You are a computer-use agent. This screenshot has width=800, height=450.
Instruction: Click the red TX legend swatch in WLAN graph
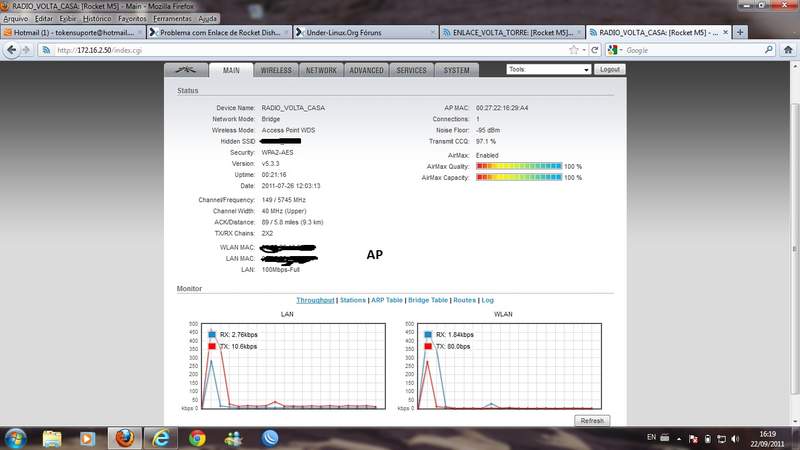(428, 346)
